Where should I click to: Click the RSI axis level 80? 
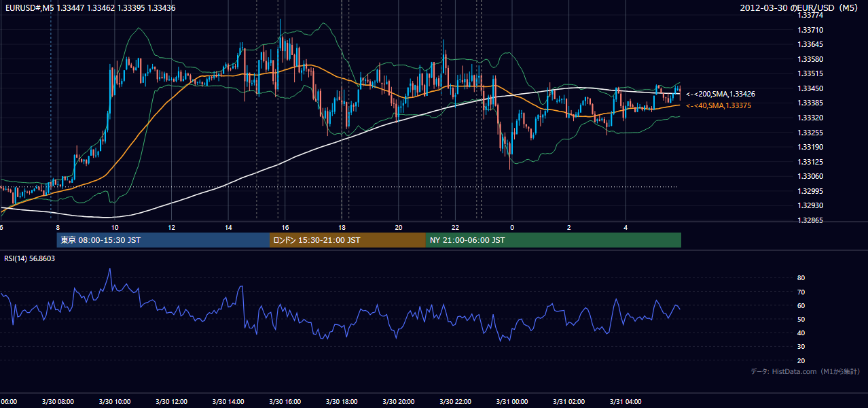point(801,278)
